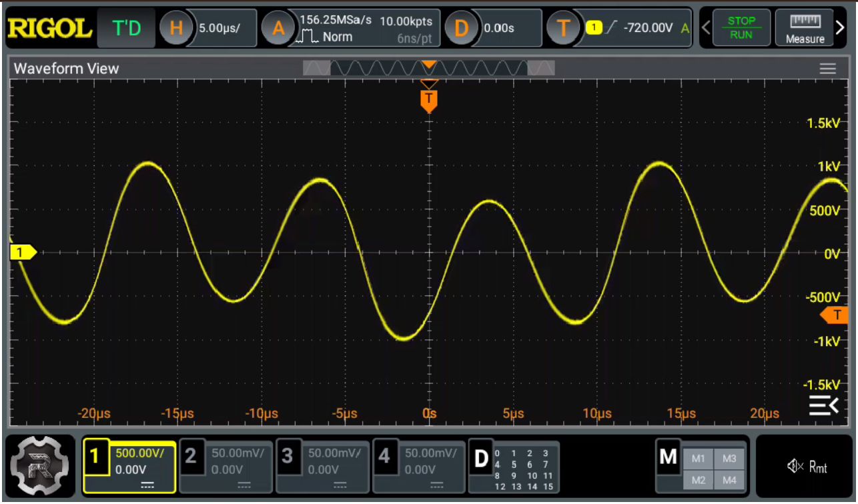Expand the side panel with the arrow-lines icon
This screenshot has width=858, height=504.
(823, 405)
